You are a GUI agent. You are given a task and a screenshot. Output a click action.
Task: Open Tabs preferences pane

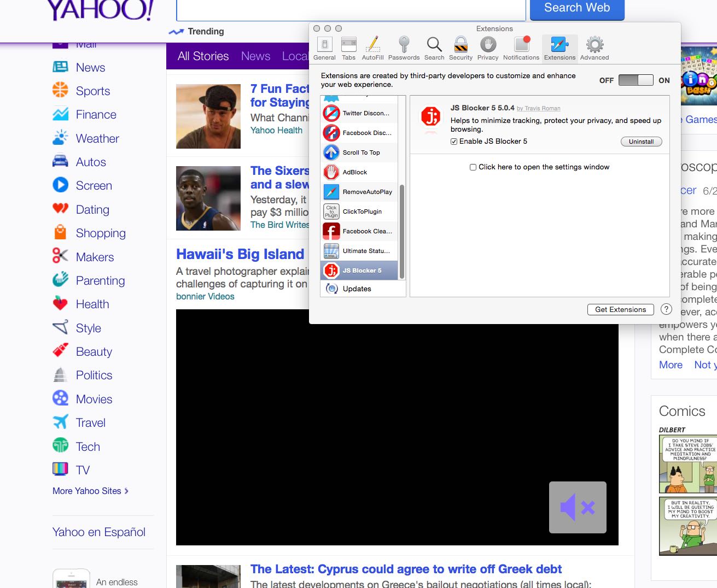[348, 48]
